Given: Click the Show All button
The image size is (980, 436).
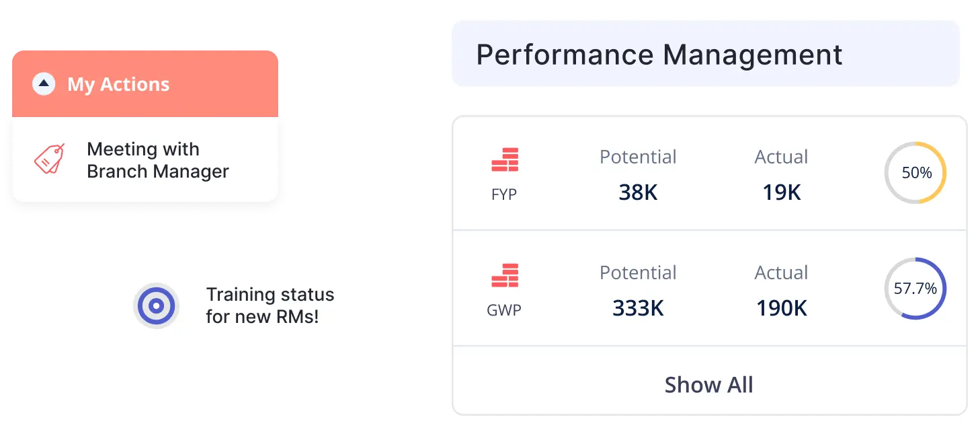Looking at the screenshot, I should click(x=708, y=384).
